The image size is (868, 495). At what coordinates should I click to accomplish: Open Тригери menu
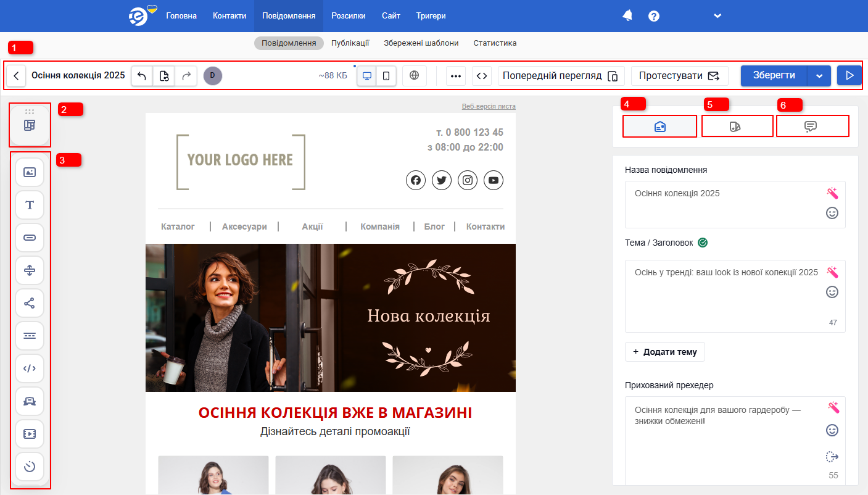431,16
